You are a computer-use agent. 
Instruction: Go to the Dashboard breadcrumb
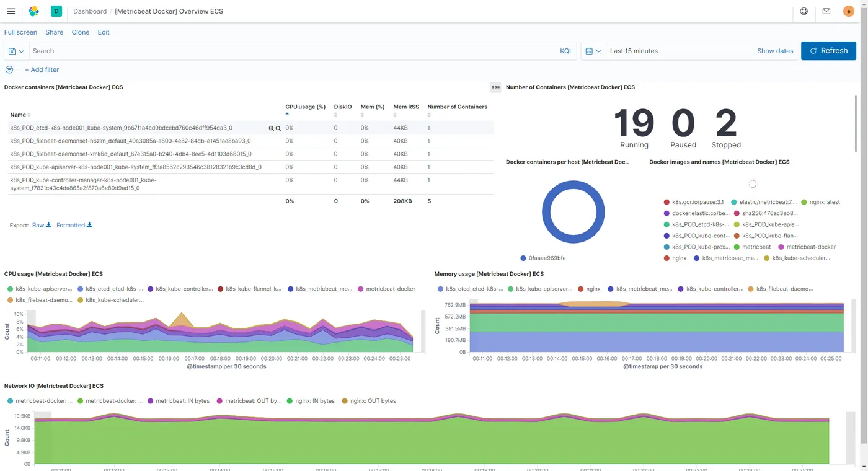[90, 11]
